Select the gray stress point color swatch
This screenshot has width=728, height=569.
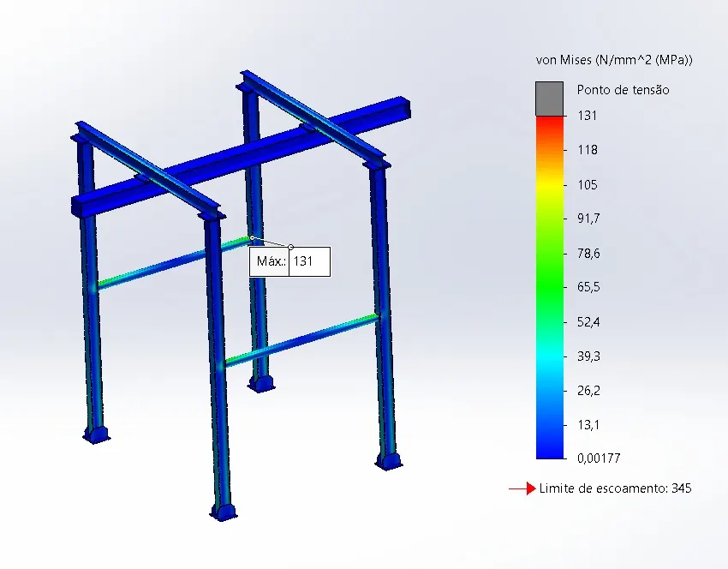[549, 99]
